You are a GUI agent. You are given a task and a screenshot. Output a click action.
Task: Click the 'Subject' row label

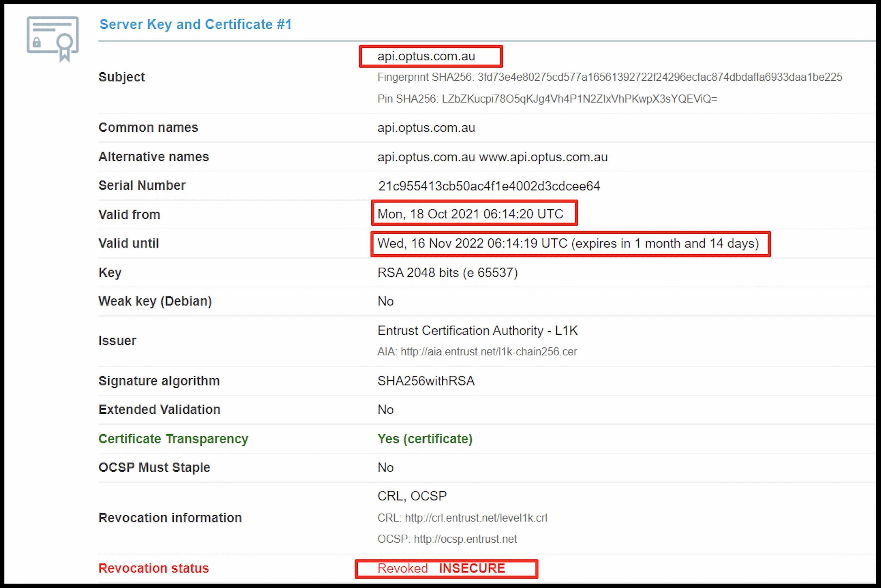122,77
